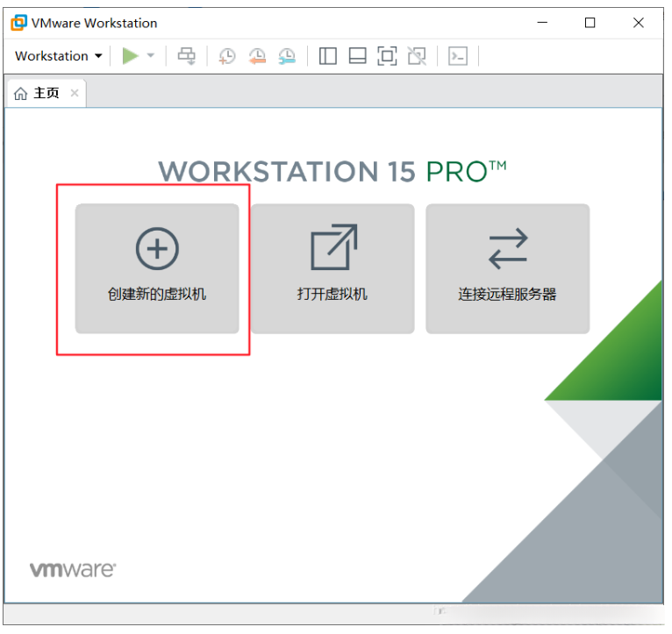This screenshot has width=672, height=634.
Task: Open the console view toolbar icon
Action: (x=458, y=56)
